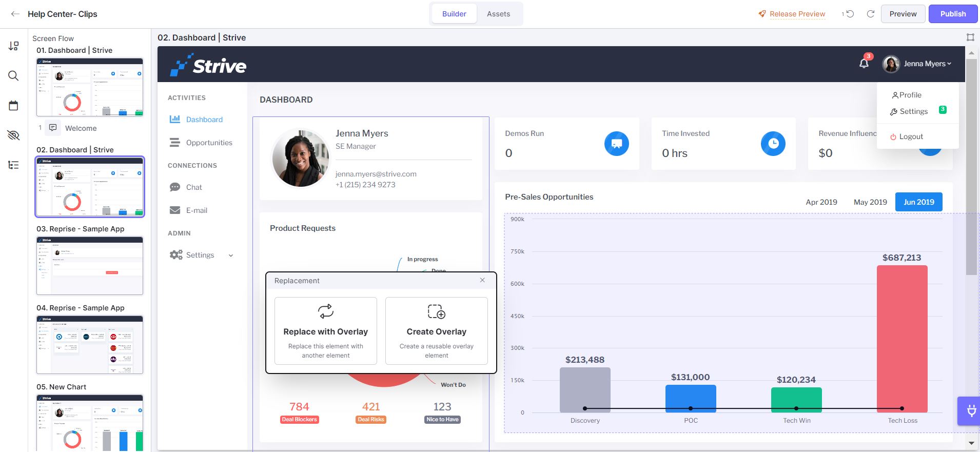Click the comment icon beside Welcome
The width and height of the screenshot is (980, 452).
53,128
